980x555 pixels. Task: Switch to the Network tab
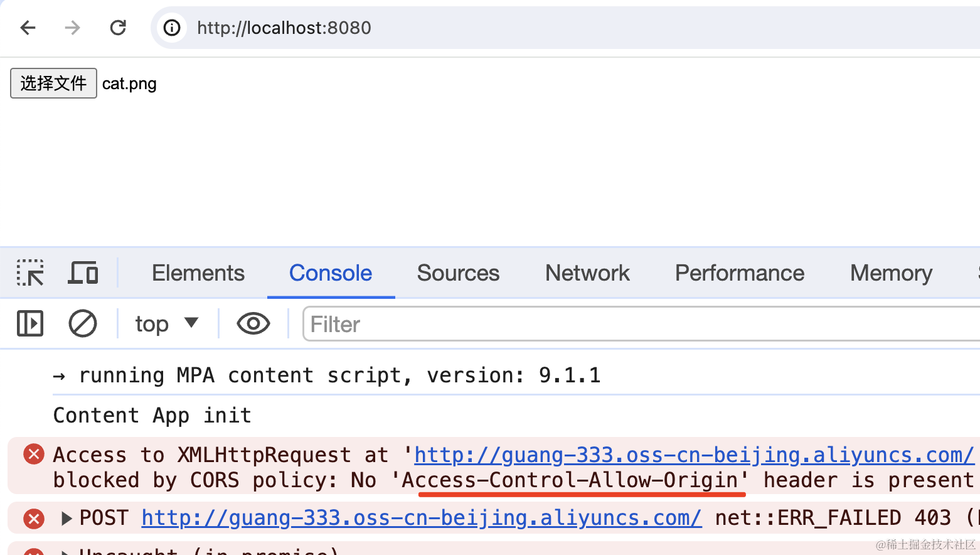click(587, 273)
